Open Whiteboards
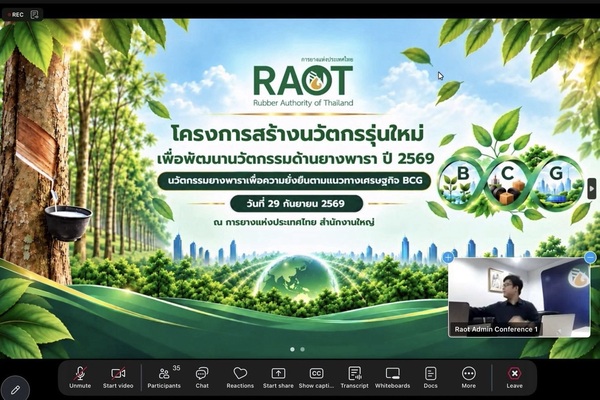Viewport: 600px width, 400px height. [392, 377]
